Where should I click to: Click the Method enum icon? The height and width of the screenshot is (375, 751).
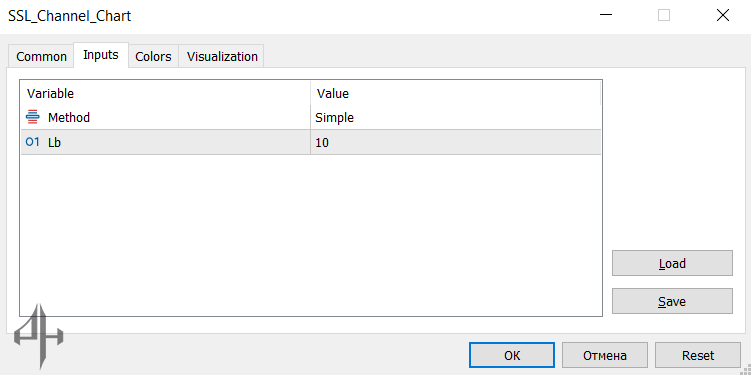pyautogui.click(x=33, y=117)
